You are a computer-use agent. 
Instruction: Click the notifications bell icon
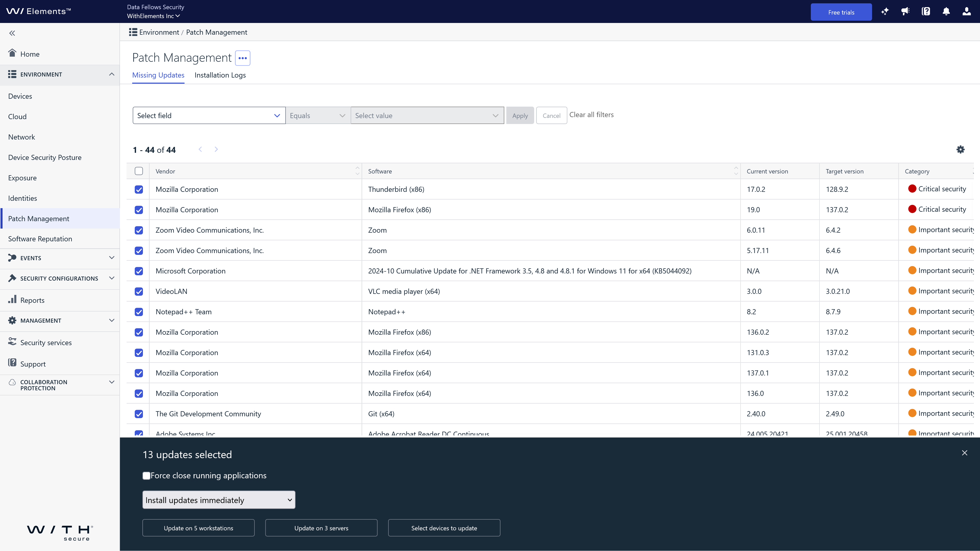pyautogui.click(x=946, y=11)
